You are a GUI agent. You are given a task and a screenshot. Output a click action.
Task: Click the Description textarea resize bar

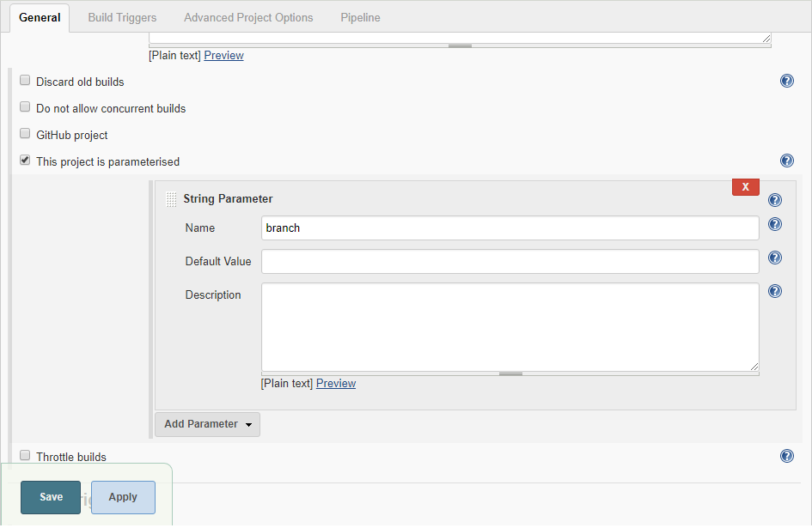[510, 373]
